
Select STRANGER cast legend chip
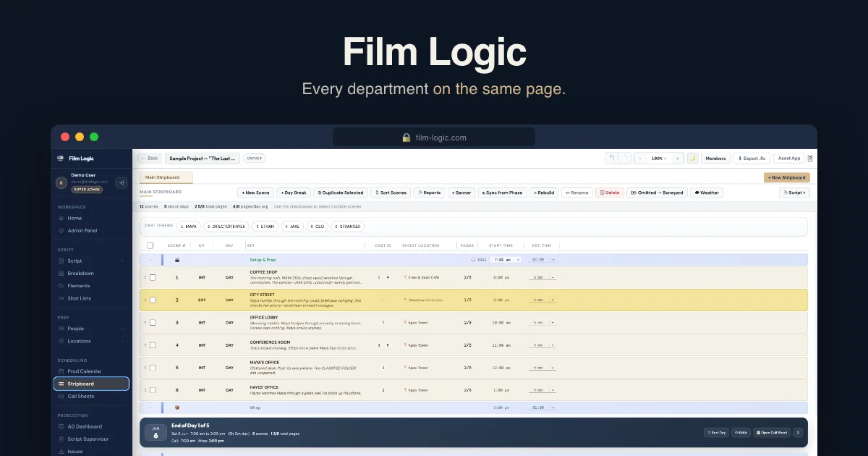coord(347,227)
